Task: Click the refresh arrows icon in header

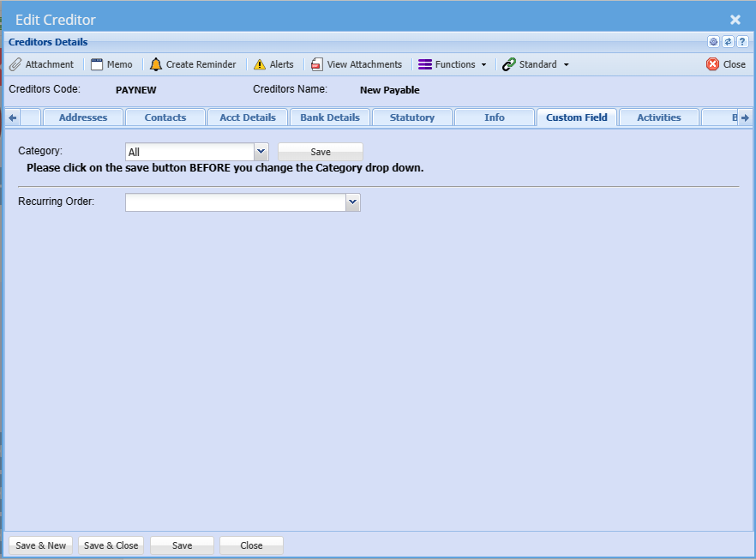Action: pos(728,41)
